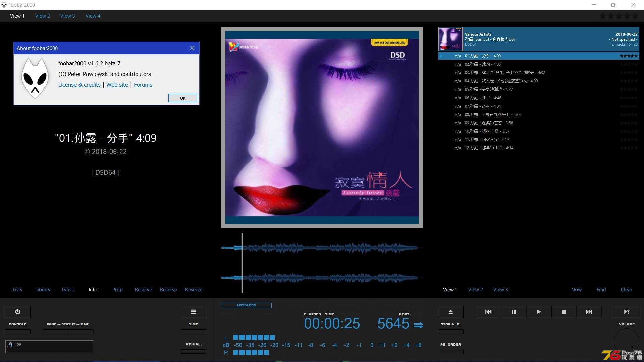This screenshot has width=644, height=362.
Task: Click the five-star rating on track 01 row
Action: pyautogui.click(x=629, y=56)
